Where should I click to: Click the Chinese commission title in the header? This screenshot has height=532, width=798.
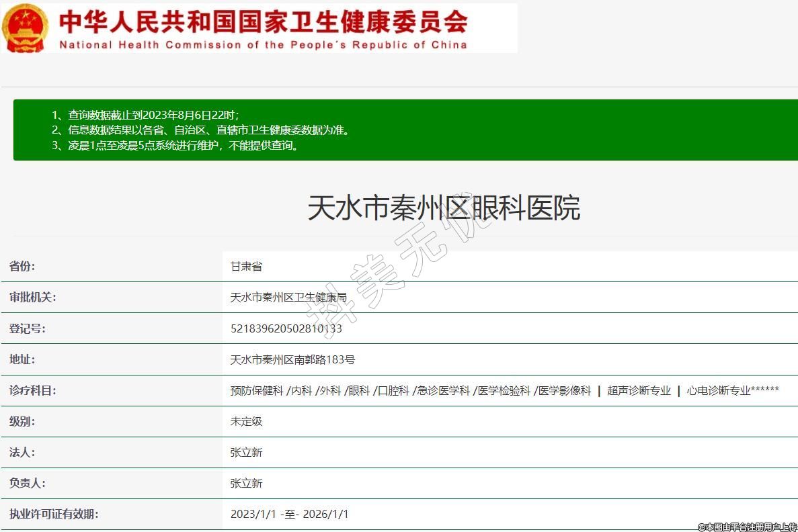(x=264, y=21)
